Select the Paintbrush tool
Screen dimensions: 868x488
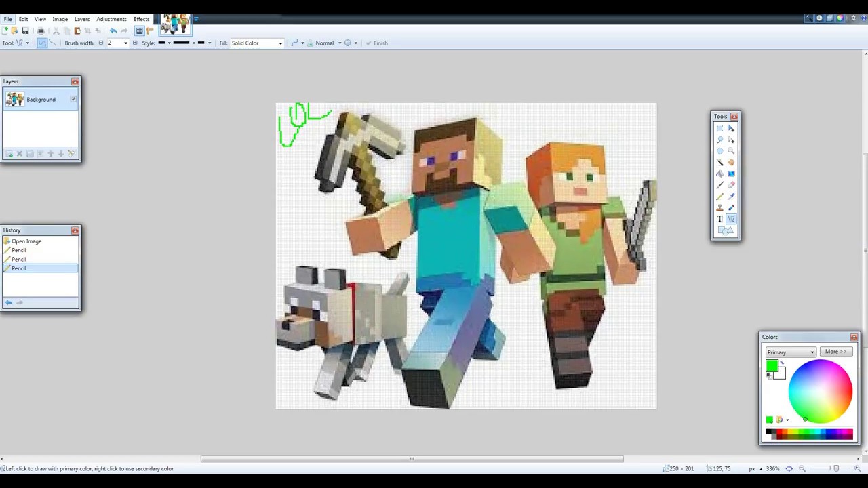[719, 184]
